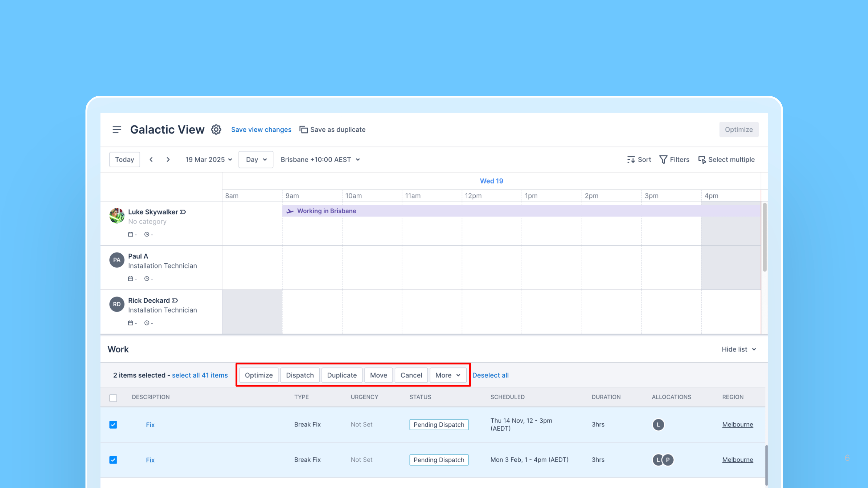Click the Wed 19 date header
This screenshot has height=488, width=868.
click(491, 181)
